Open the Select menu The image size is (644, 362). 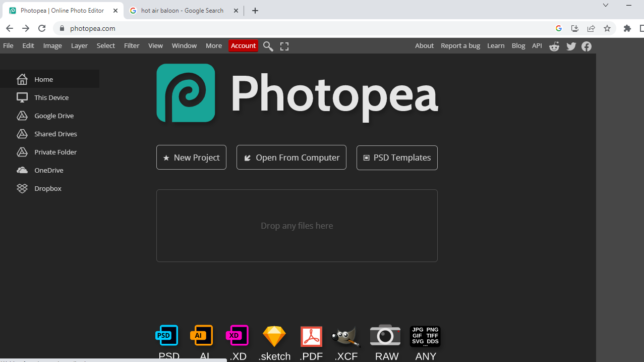(106, 45)
